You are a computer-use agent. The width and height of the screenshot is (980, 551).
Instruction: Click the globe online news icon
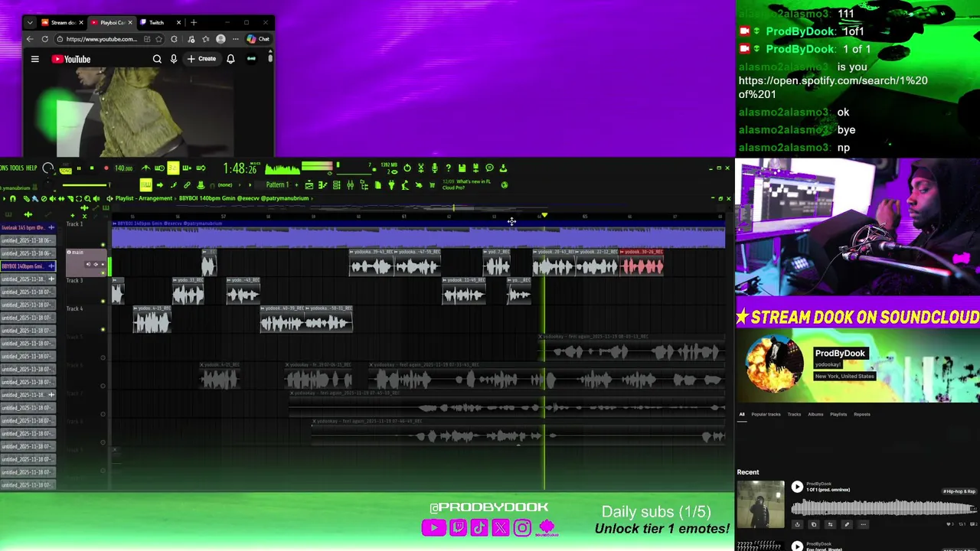pos(505,185)
